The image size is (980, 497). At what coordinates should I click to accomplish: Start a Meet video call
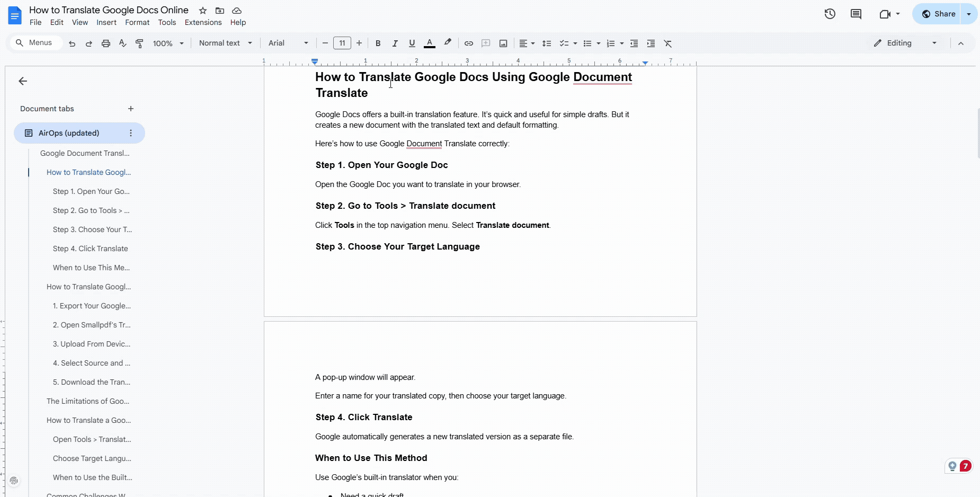click(886, 14)
